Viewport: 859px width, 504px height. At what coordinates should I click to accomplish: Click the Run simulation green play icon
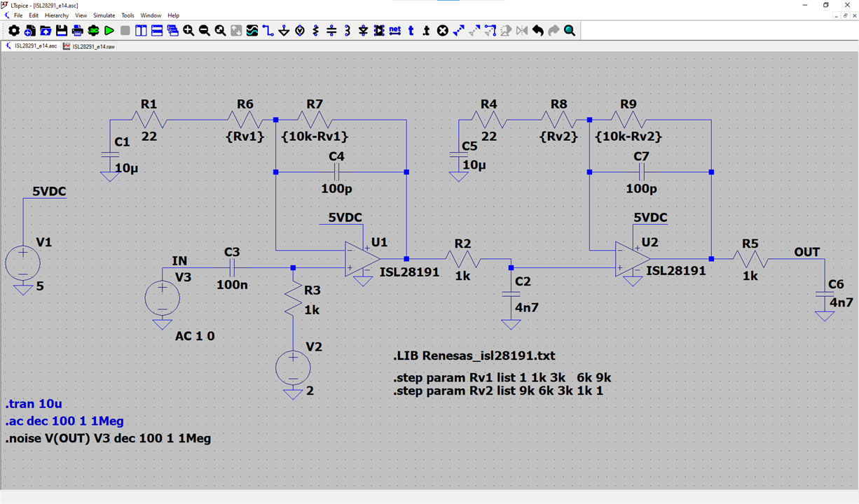(109, 31)
